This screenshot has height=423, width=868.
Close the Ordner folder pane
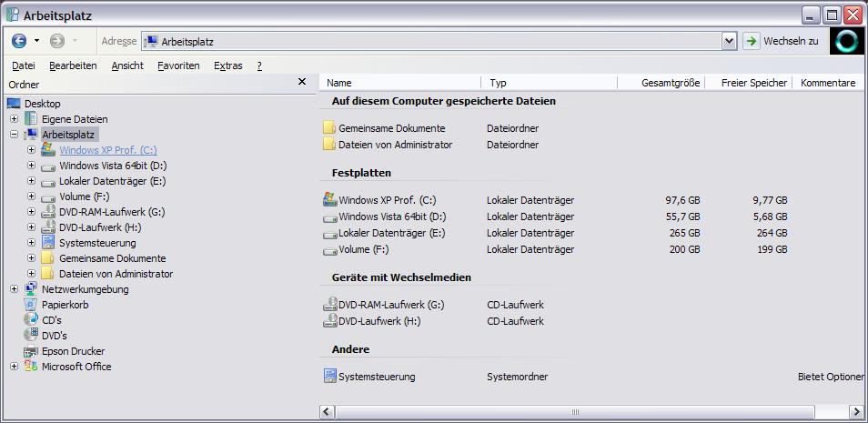click(x=302, y=82)
